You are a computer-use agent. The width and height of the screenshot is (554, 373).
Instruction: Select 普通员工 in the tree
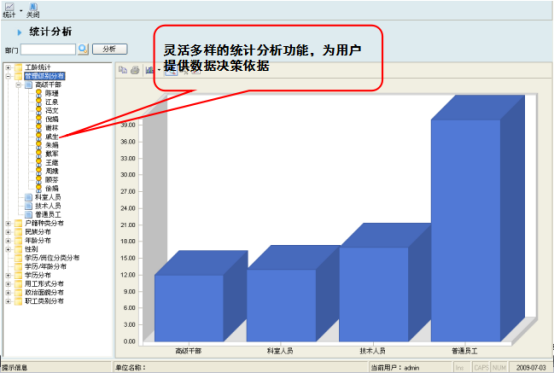[x=48, y=214]
